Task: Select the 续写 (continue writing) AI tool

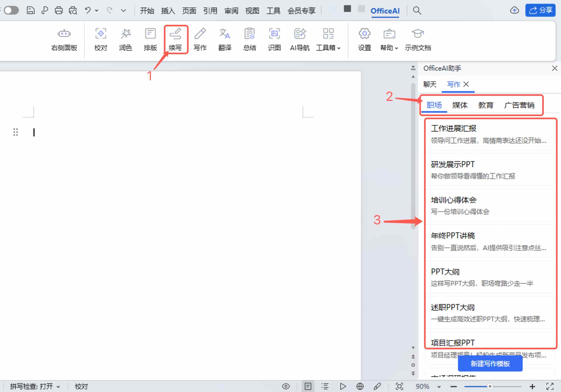Action: click(x=176, y=39)
